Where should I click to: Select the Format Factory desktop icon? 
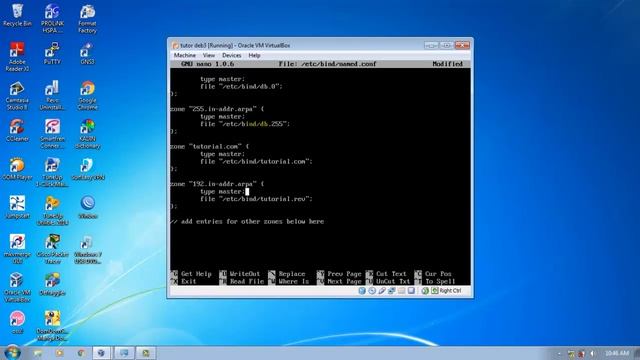click(x=87, y=18)
